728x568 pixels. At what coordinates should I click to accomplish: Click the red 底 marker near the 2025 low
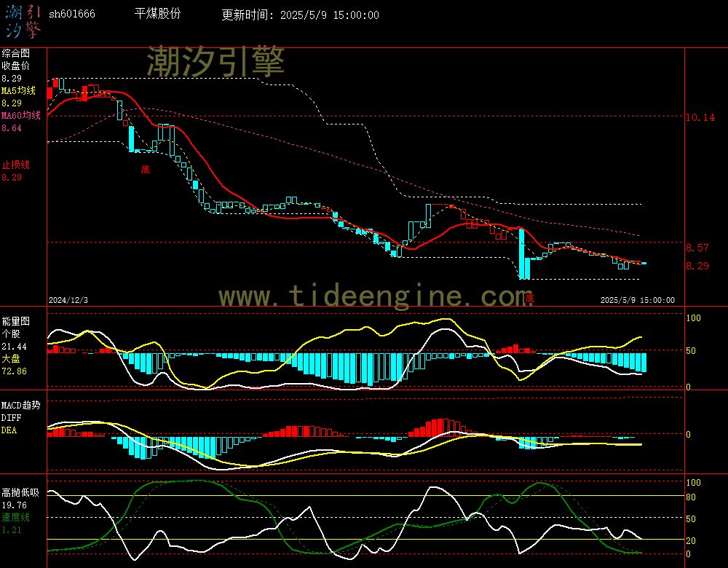tap(529, 298)
